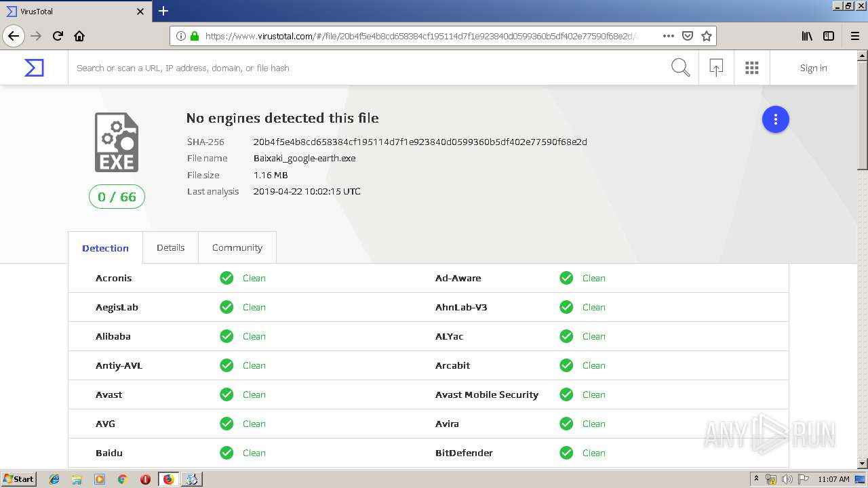
Task: Click the green padlock security icon
Action: point(195,36)
